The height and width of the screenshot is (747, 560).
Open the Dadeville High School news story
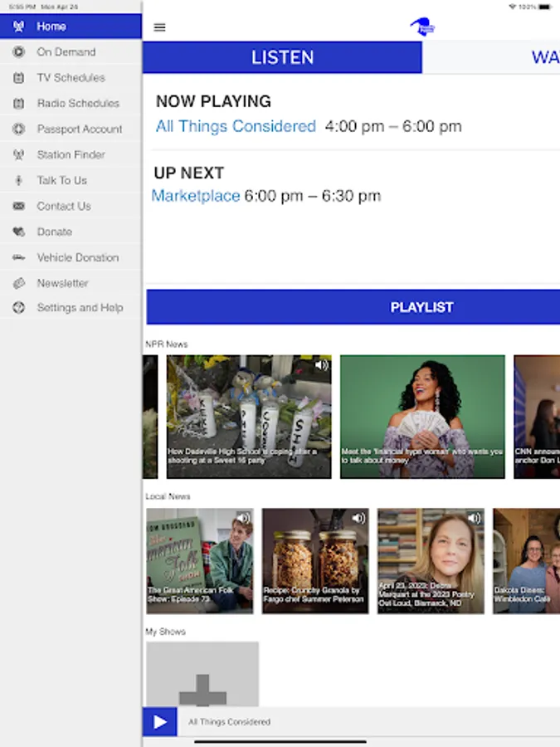tap(249, 417)
